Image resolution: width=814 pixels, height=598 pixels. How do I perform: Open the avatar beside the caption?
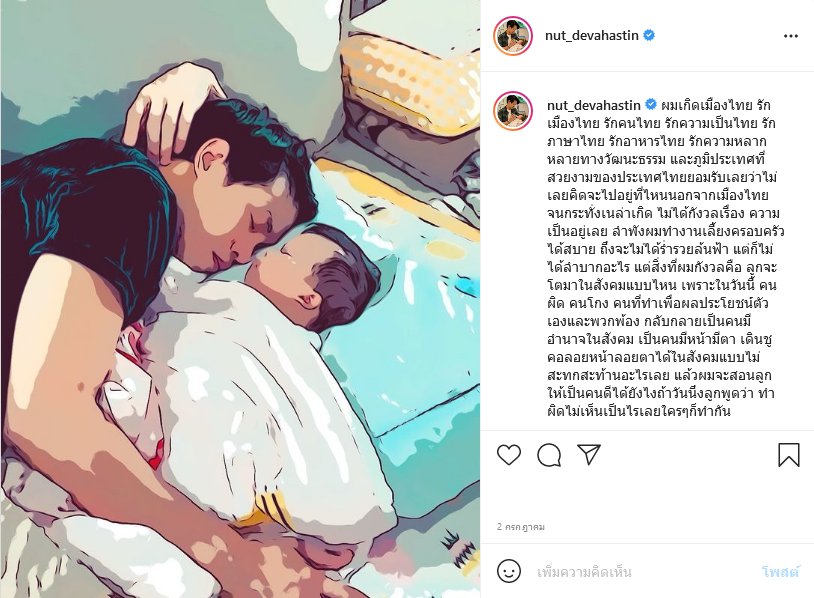click(513, 111)
